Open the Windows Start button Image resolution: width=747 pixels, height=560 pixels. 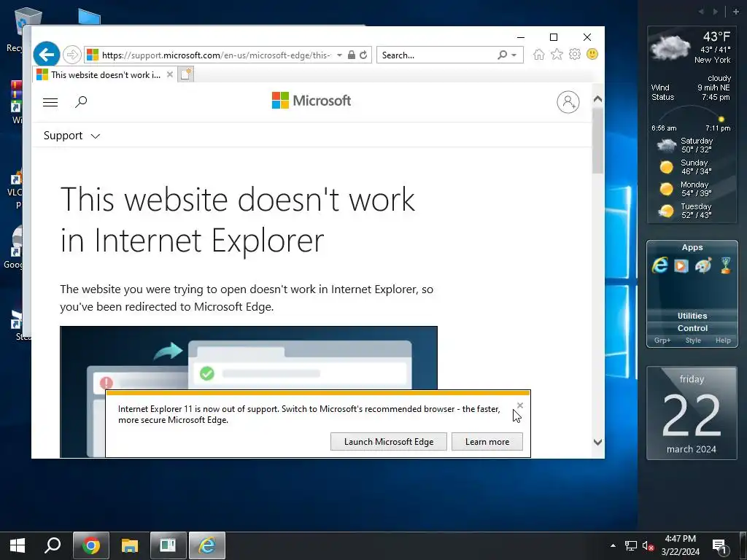pyautogui.click(x=18, y=545)
